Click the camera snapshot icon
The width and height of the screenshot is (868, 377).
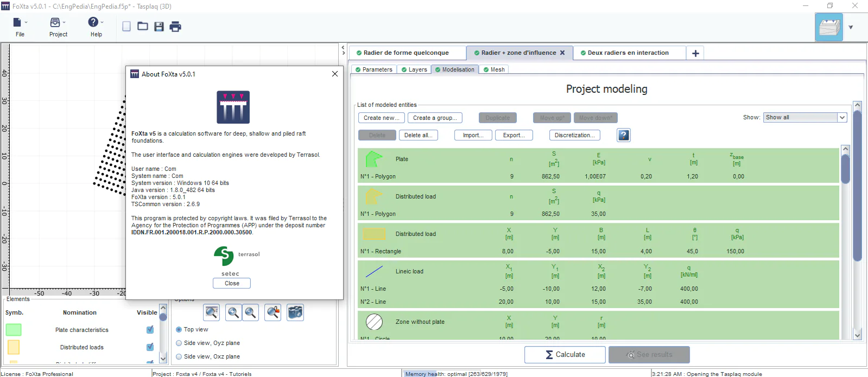coord(295,312)
